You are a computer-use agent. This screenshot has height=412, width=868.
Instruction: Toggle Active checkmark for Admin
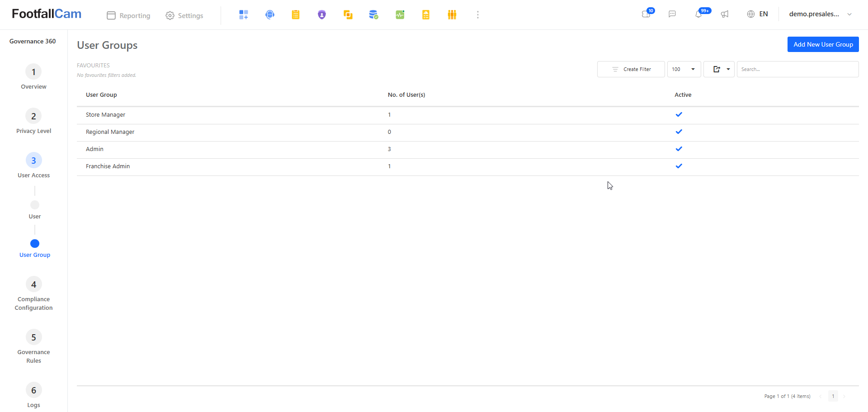[679, 149]
